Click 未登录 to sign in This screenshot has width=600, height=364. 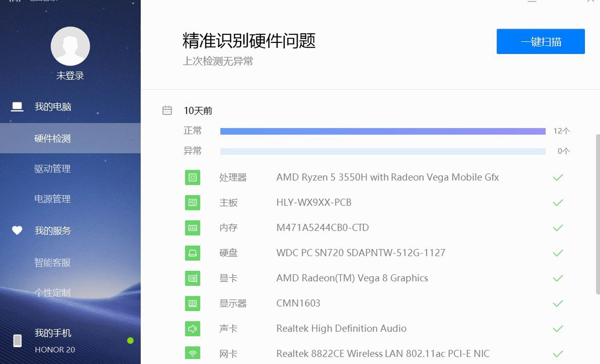tap(70, 75)
